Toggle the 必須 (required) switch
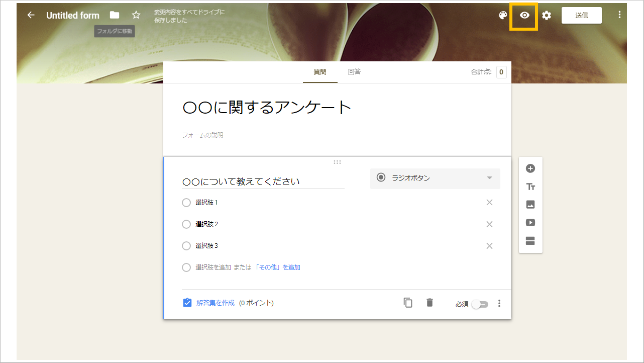 coord(480,304)
